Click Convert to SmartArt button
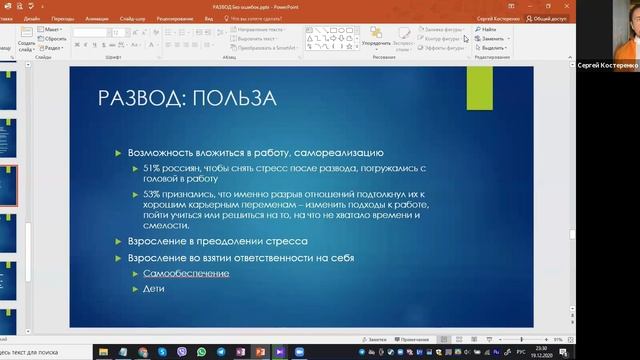This screenshot has width=640, height=360. [x=264, y=48]
